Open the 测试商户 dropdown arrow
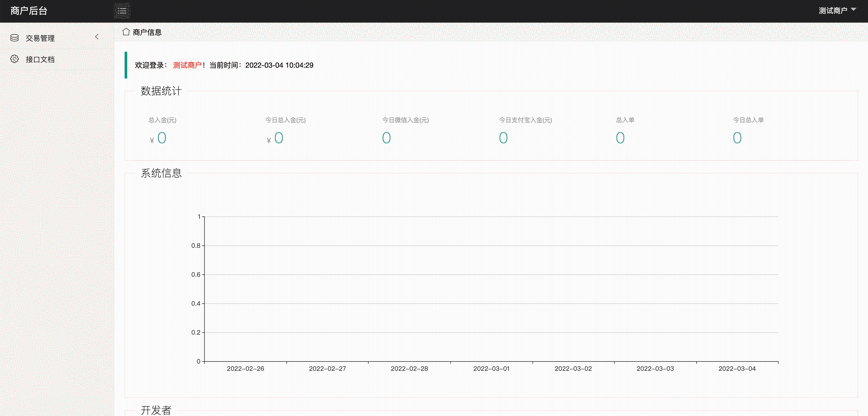The width and height of the screenshot is (868, 416). [x=854, y=10]
